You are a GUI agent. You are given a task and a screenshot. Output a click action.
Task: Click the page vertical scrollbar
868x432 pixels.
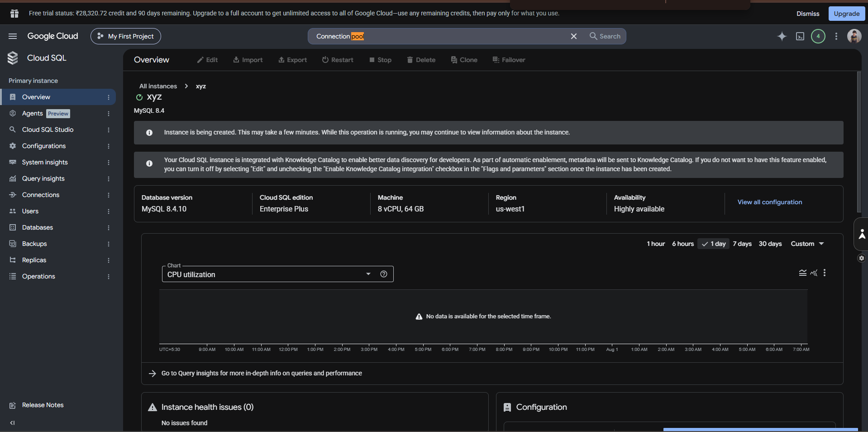pos(859,142)
